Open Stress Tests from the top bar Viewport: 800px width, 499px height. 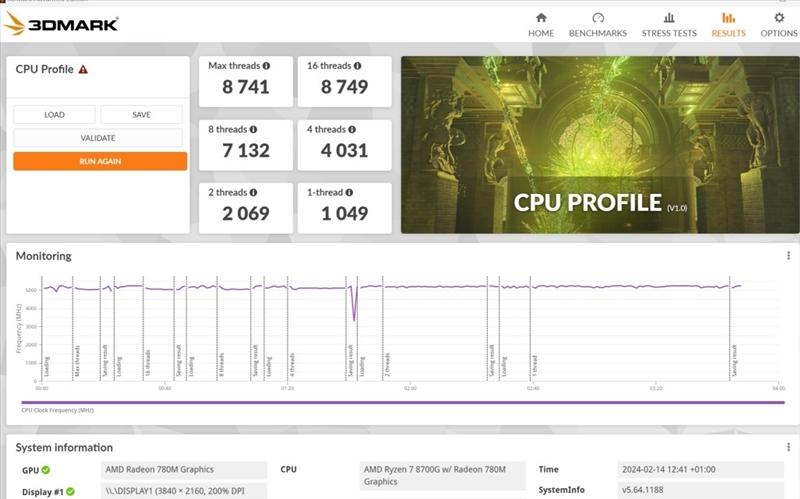669,18
